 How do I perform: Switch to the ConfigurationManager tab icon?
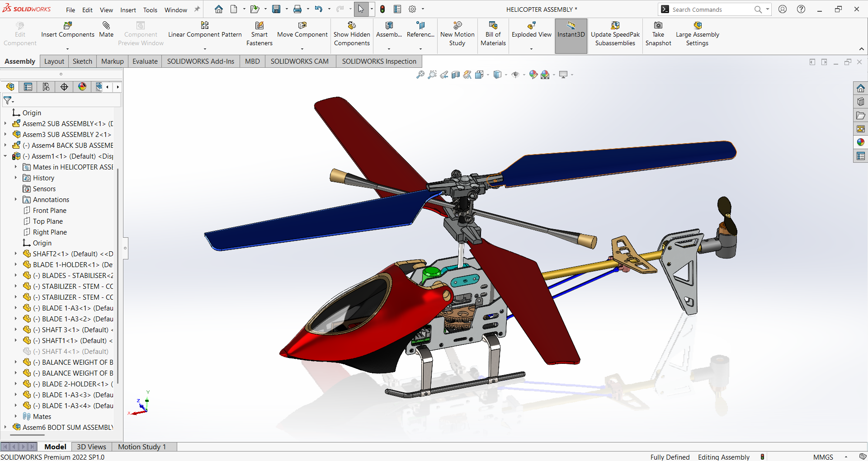pyautogui.click(x=46, y=87)
